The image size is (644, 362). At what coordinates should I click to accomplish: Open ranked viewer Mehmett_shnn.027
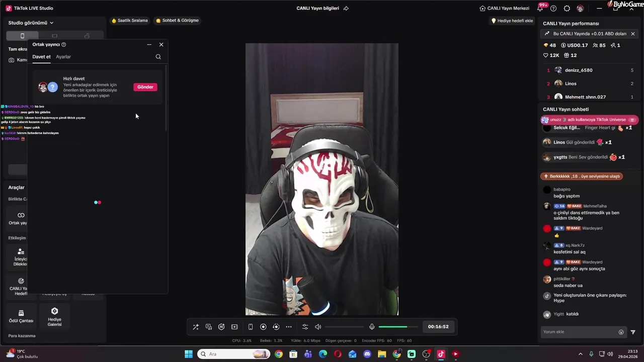[590, 97]
